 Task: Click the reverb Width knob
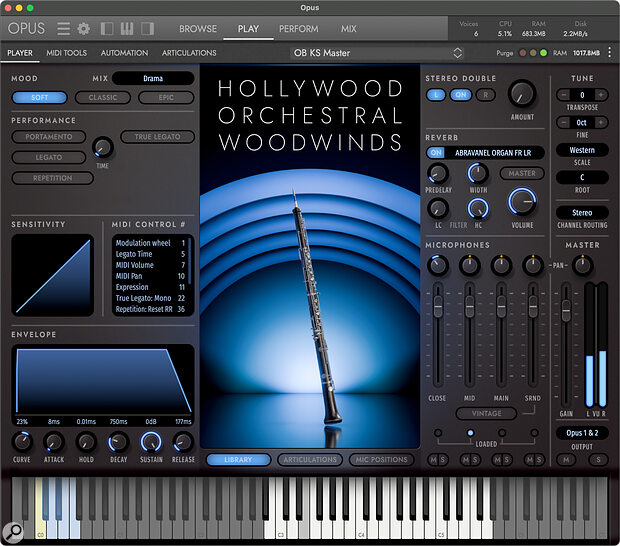pos(478,173)
